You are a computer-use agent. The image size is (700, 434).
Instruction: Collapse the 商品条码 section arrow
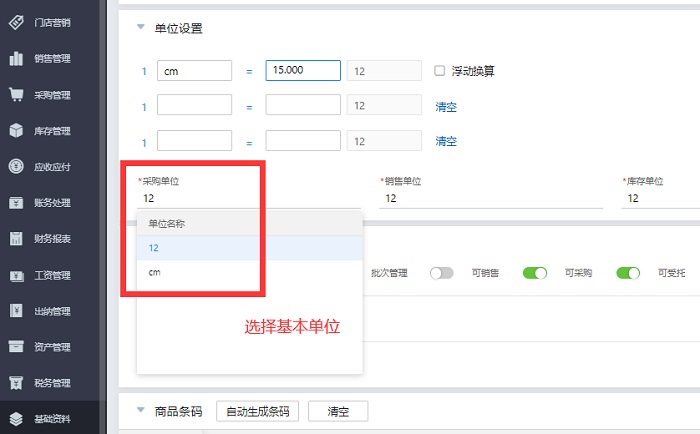tap(140, 410)
